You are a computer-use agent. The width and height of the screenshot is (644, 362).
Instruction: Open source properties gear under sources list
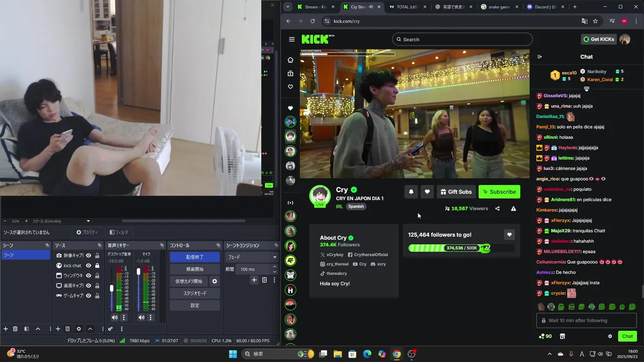click(x=78, y=329)
